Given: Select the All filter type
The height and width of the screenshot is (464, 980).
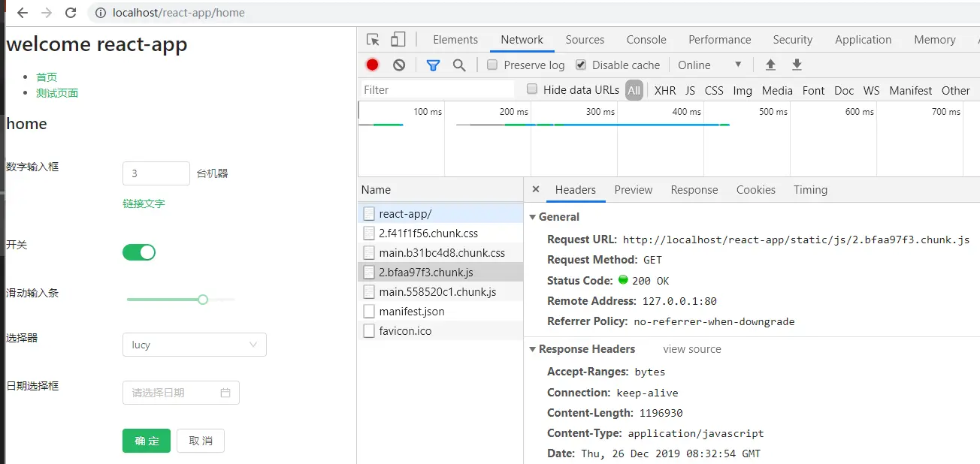Looking at the screenshot, I should click(634, 90).
